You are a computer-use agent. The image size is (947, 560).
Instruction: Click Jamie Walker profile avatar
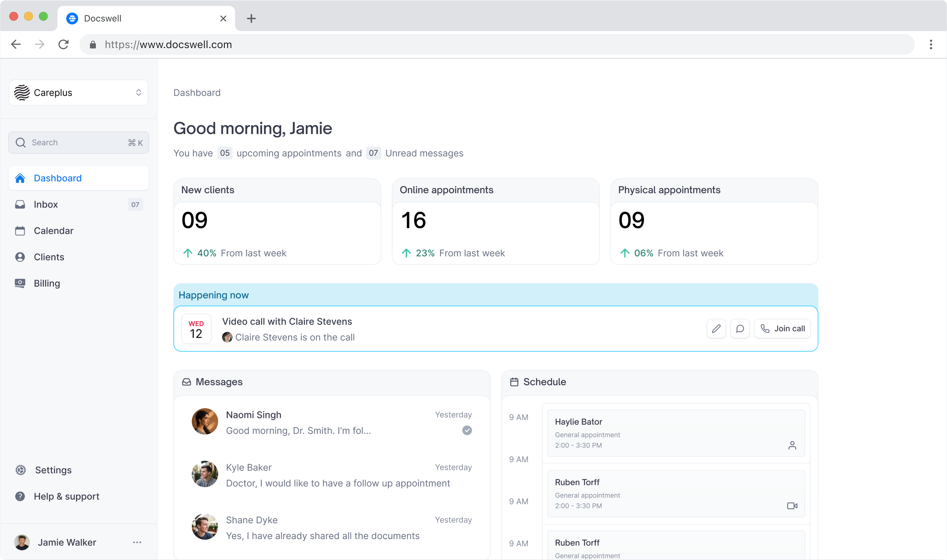click(22, 543)
